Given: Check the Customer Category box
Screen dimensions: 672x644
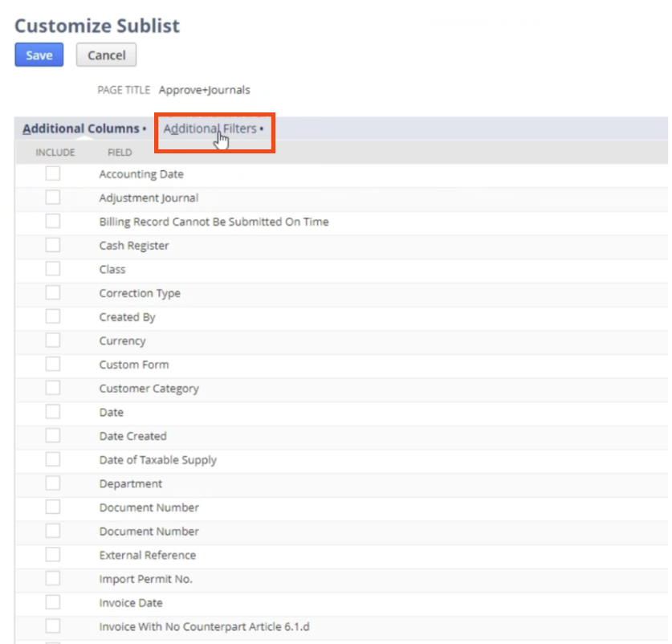Looking at the screenshot, I should click(x=53, y=388).
